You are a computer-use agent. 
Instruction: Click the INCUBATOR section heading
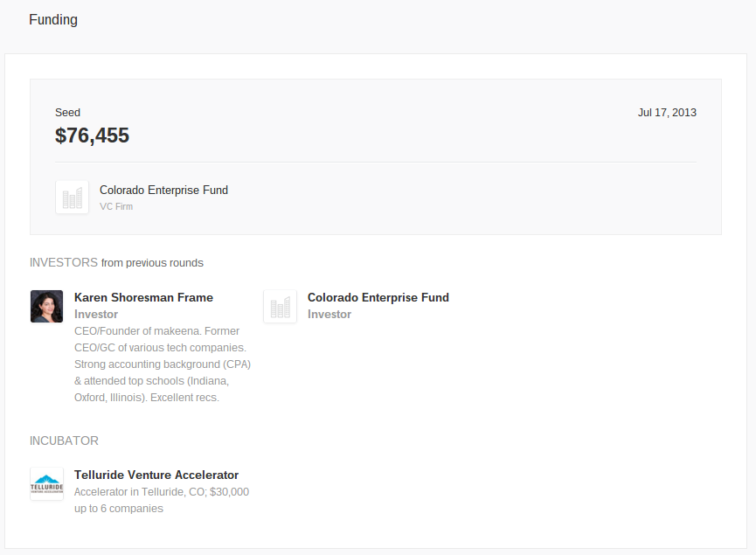[64, 441]
